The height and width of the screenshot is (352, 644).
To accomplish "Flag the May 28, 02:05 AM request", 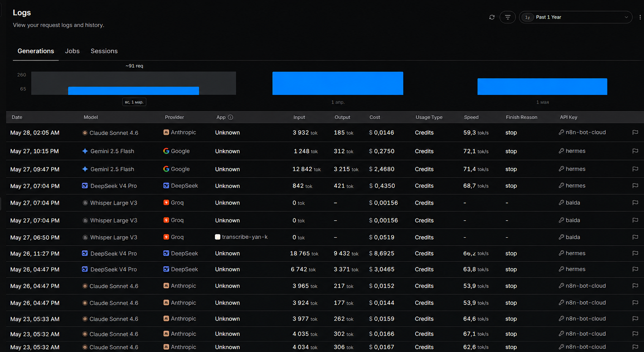I will pyautogui.click(x=635, y=133).
